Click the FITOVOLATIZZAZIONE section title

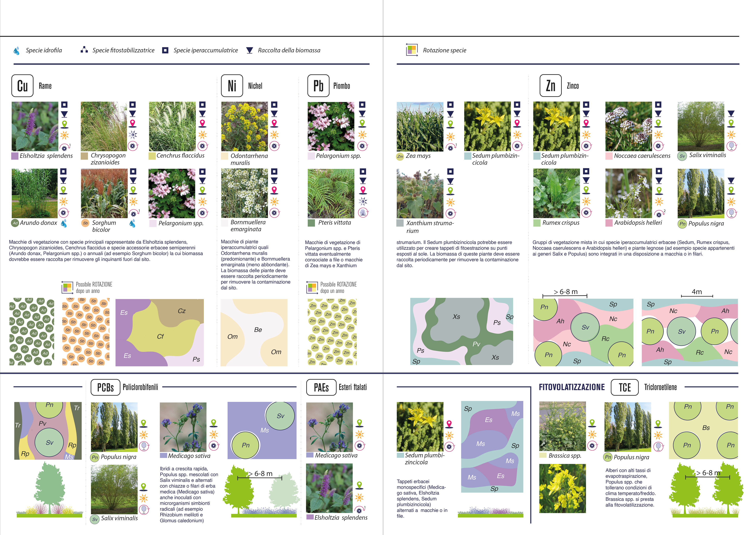572,387
